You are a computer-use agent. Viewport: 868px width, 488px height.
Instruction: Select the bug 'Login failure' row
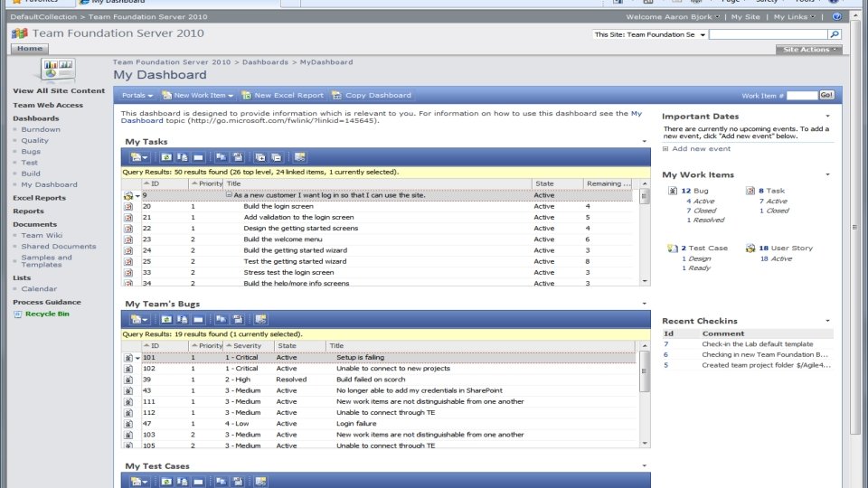[381, 424]
